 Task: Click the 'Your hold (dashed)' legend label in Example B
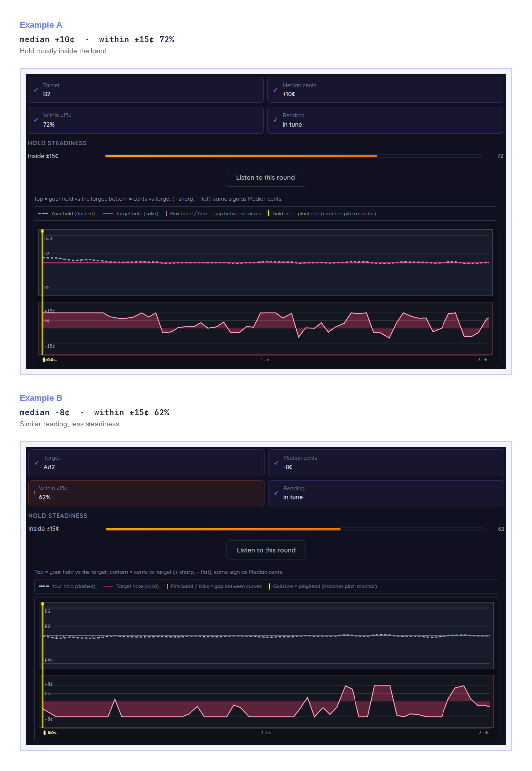tap(74, 586)
